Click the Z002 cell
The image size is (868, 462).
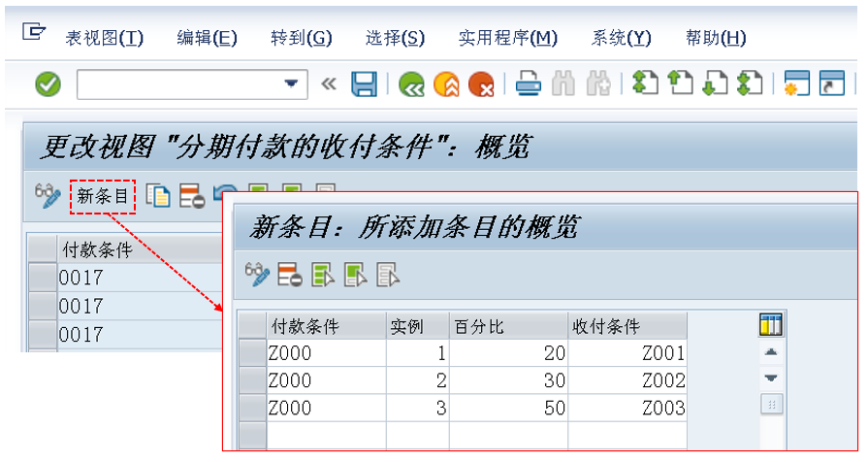click(627, 380)
